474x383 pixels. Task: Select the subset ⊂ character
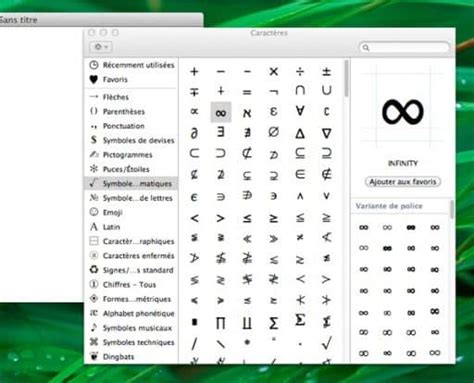point(194,153)
